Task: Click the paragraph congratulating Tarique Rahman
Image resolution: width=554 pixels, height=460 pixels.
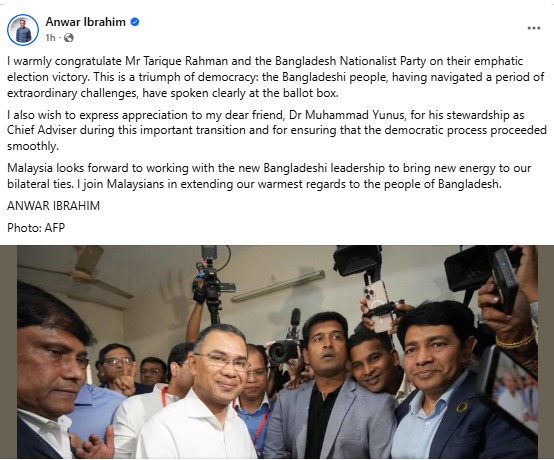Action: point(276,77)
